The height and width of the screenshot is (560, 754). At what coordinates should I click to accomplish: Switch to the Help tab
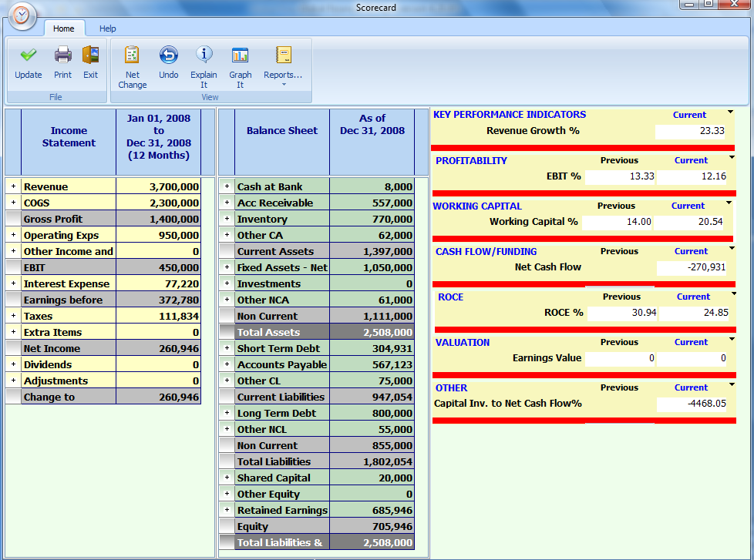(x=107, y=29)
